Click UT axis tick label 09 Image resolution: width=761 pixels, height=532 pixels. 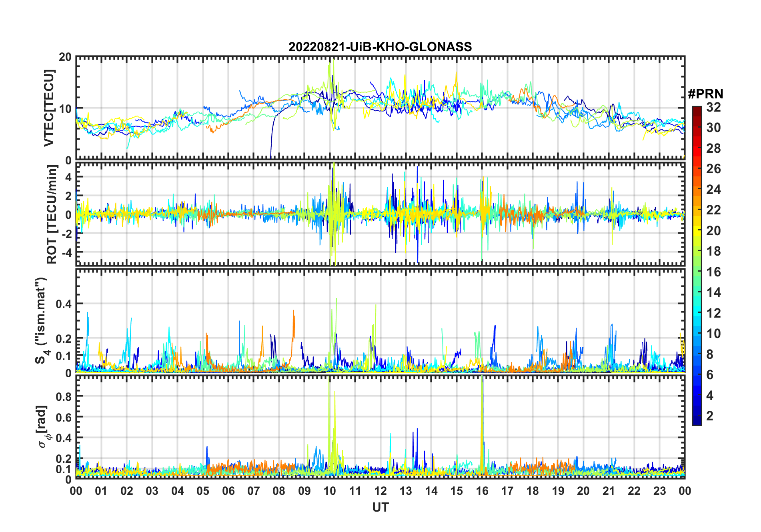304,491
